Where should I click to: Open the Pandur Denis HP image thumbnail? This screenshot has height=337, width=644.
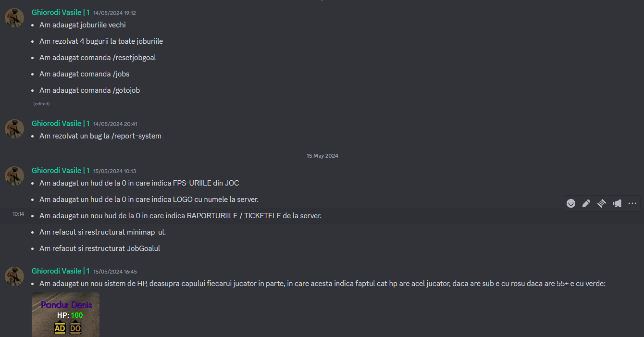pyautogui.click(x=66, y=314)
